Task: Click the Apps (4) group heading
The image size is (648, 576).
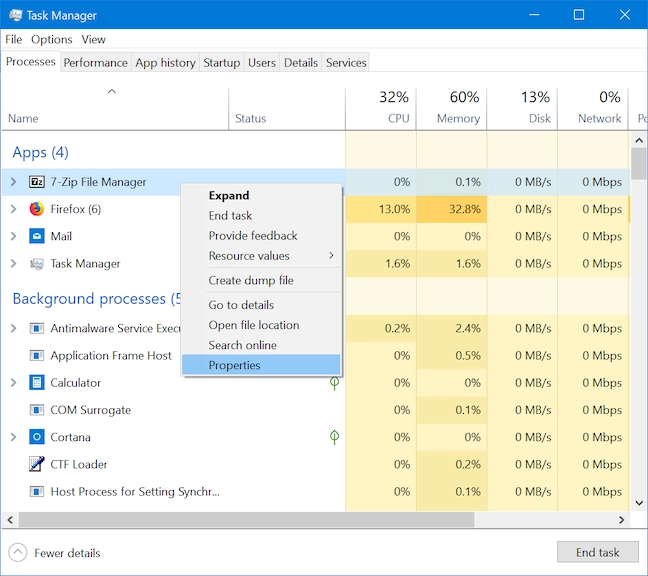Action: (x=40, y=152)
